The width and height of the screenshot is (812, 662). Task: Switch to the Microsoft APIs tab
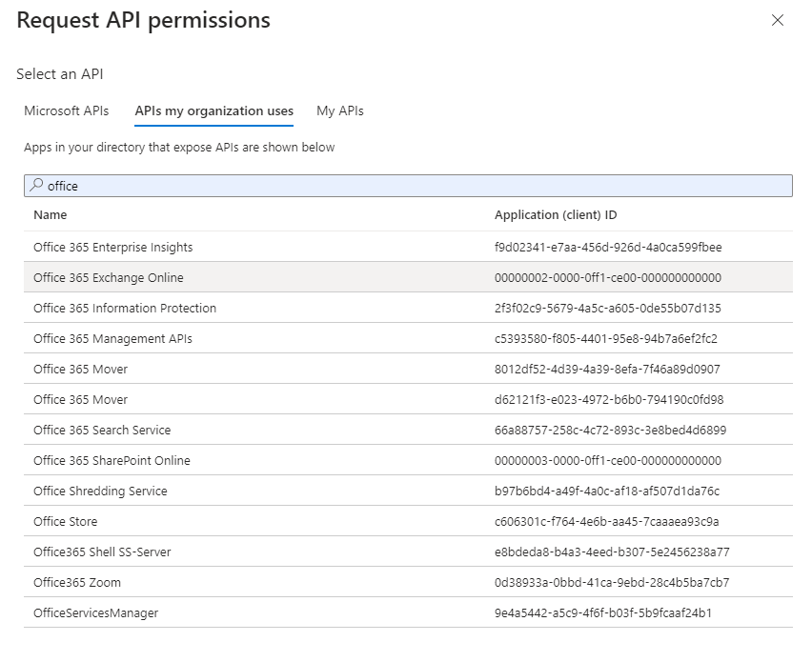tap(67, 110)
